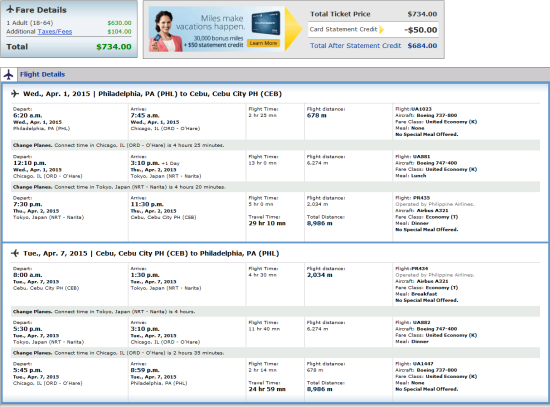Click the $684.00 total after credit
This screenshot has width=550, height=407.
click(x=422, y=46)
